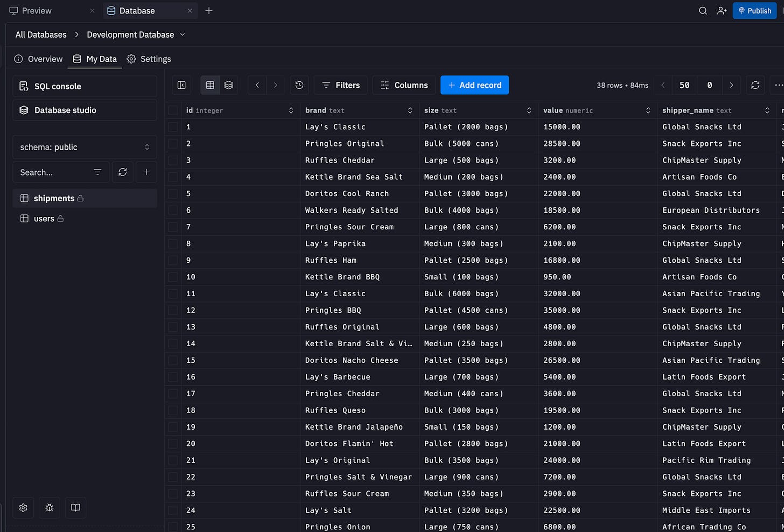This screenshot has height=532, width=784.
Task: Expand the Development Database dropdown chevron
Action: tap(183, 34)
